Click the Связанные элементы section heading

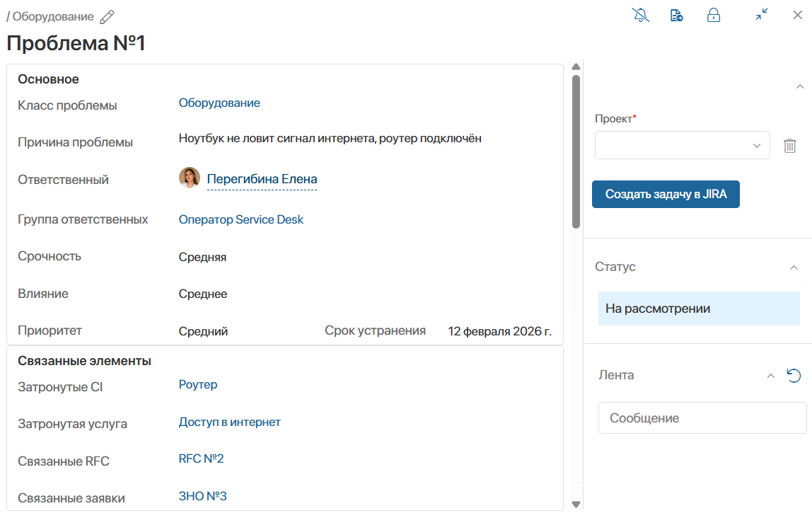[x=84, y=361]
